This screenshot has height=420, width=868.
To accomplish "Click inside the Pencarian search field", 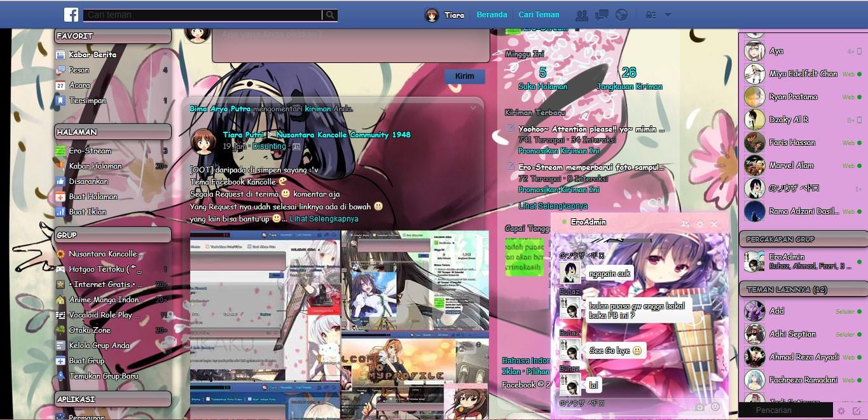I will (x=789, y=410).
